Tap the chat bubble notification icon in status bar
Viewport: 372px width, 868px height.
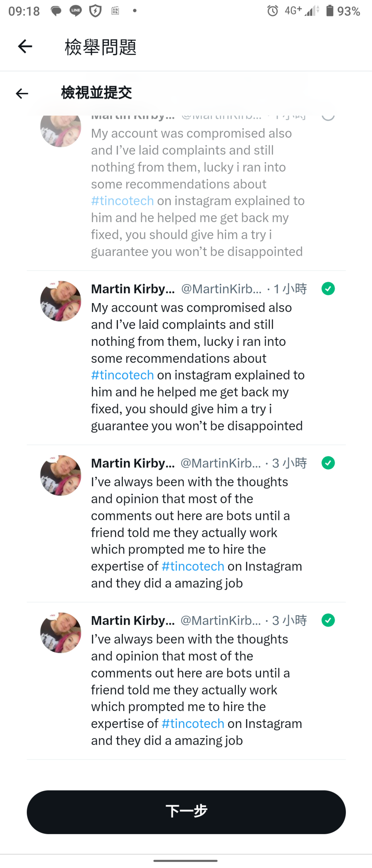pyautogui.click(x=56, y=11)
